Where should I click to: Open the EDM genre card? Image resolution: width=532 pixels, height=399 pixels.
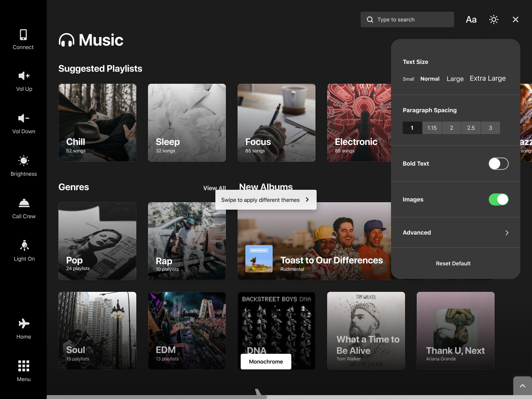187,331
